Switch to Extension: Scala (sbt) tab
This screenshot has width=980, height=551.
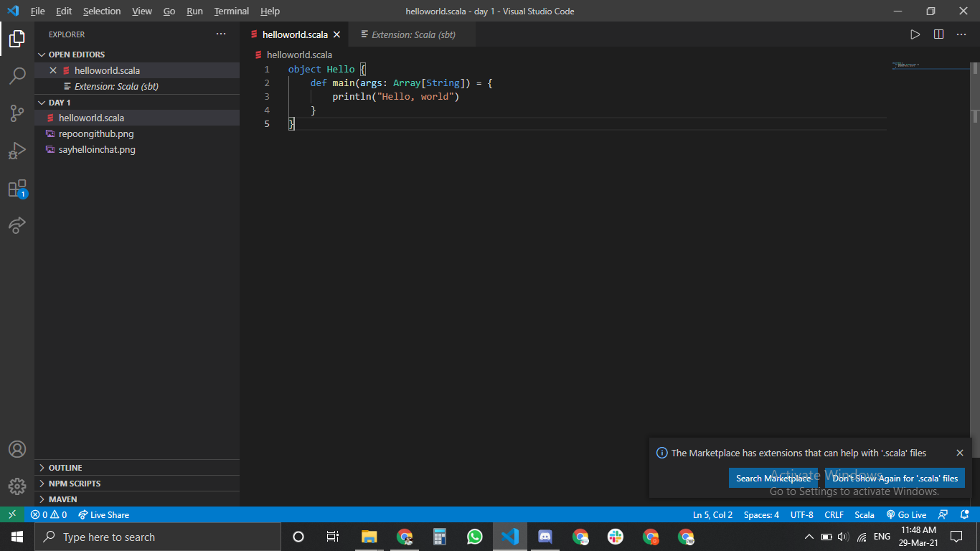pos(412,34)
